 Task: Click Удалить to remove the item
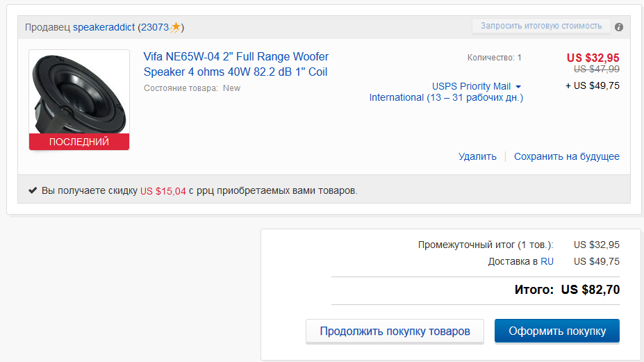[x=477, y=156]
